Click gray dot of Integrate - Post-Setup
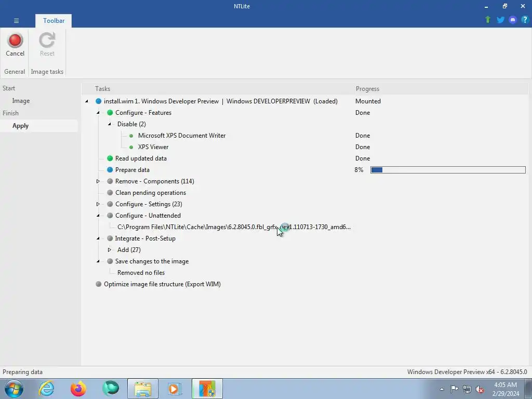Screen dimensions: 532x399 pos(110,238)
